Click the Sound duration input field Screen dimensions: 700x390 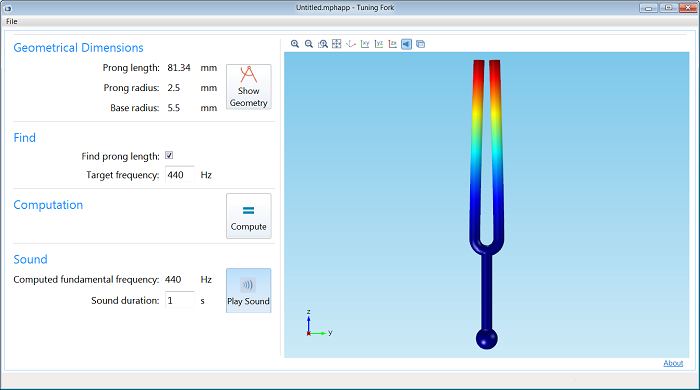click(x=180, y=300)
